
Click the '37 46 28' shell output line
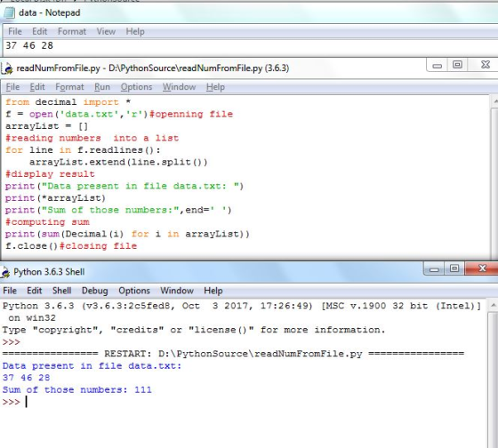[x=26, y=378]
